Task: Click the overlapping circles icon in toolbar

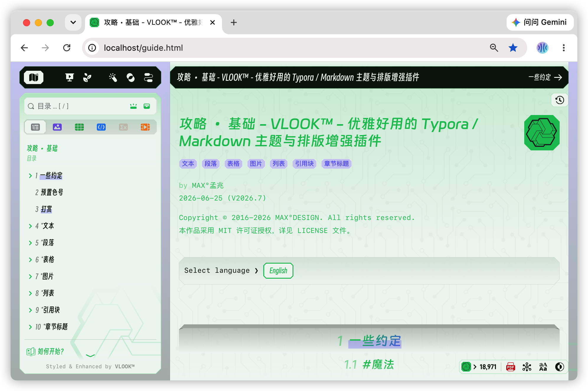Action: pos(130,78)
